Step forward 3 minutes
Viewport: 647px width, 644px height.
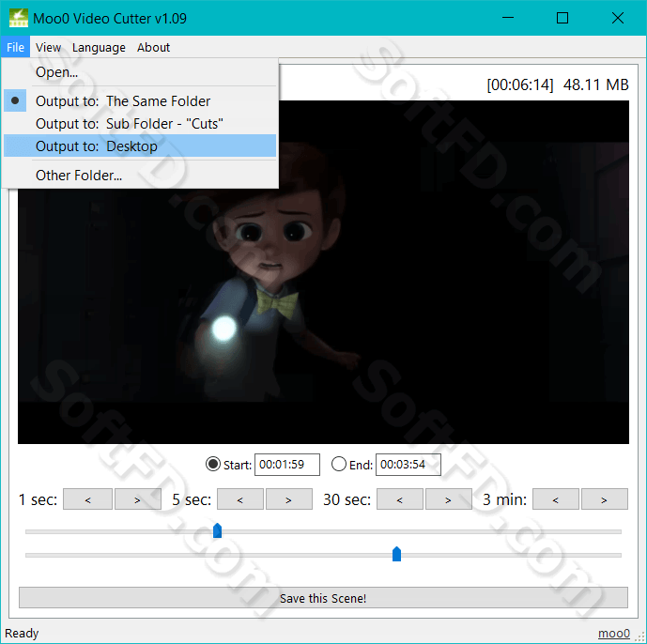(x=605, y=499)
